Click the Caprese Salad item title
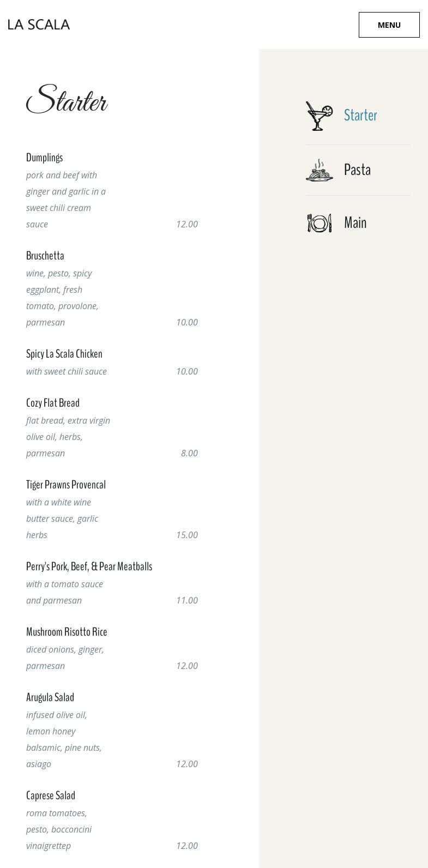 tap(51, 795)
